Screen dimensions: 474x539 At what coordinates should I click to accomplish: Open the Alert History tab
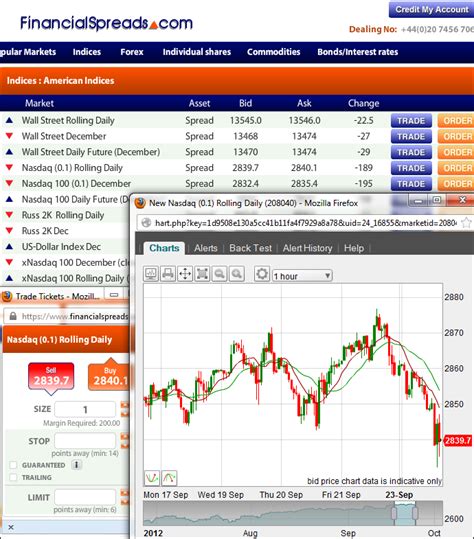[x=307, y=248]
